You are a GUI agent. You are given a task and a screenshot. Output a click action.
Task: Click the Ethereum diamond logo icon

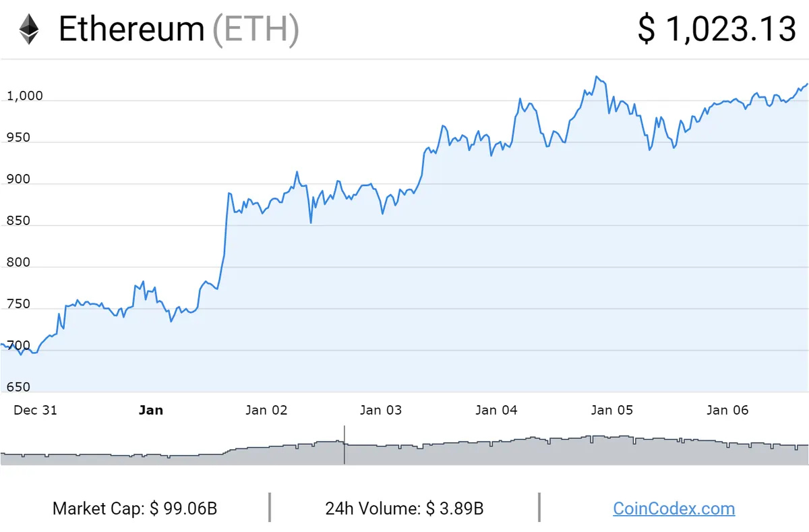[x=29, y=29]
